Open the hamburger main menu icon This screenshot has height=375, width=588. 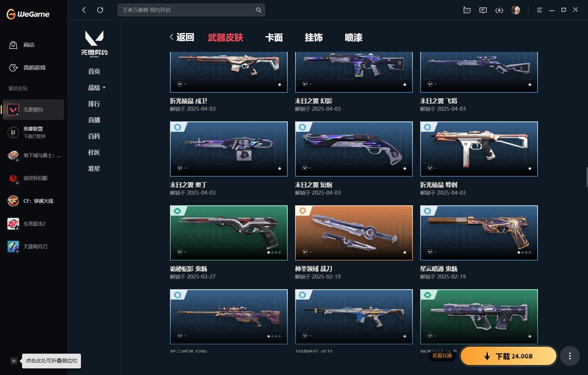pos(539,10)
